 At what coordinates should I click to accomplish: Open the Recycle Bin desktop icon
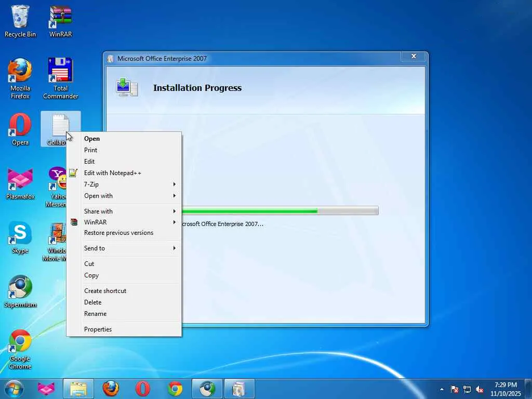click(x=20, y=21)
